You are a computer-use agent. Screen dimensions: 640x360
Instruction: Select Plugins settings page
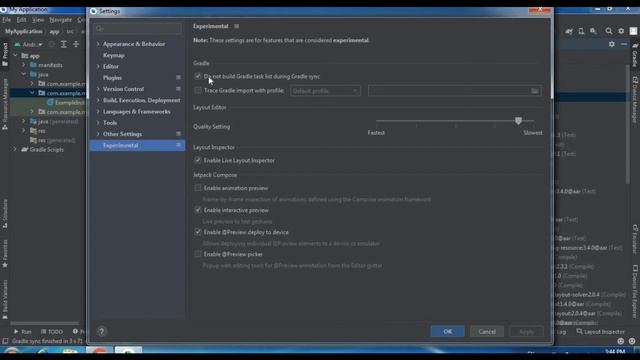click(112, 78)
